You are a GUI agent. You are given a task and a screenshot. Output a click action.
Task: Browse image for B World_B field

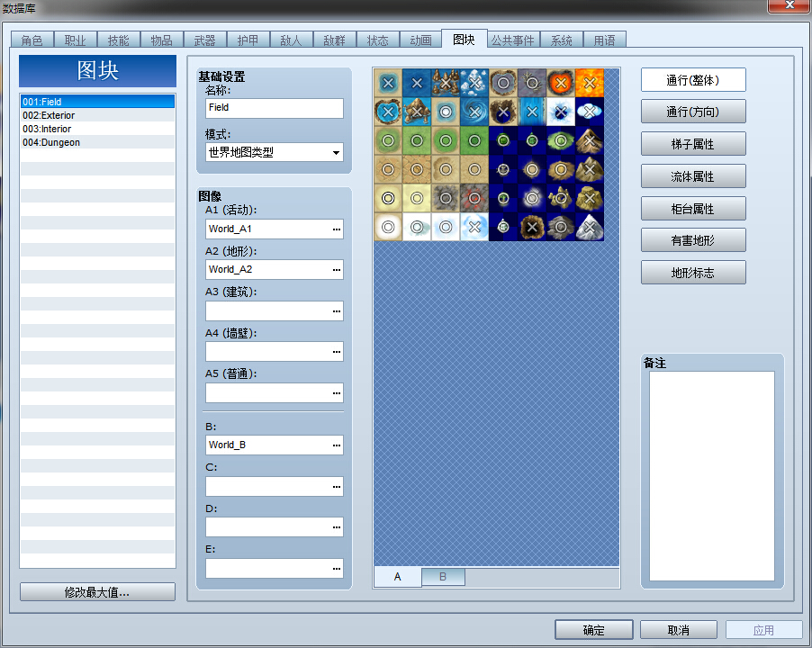337,445
